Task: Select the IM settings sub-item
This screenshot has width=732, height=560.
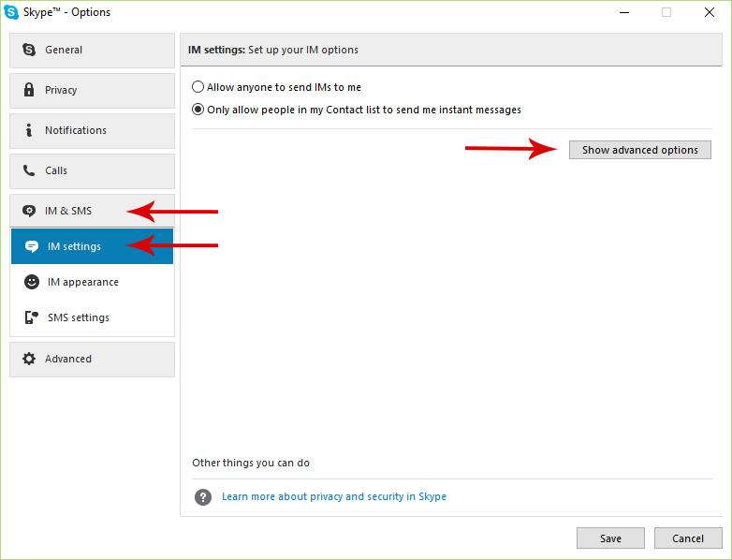Action: coord(92,246)
